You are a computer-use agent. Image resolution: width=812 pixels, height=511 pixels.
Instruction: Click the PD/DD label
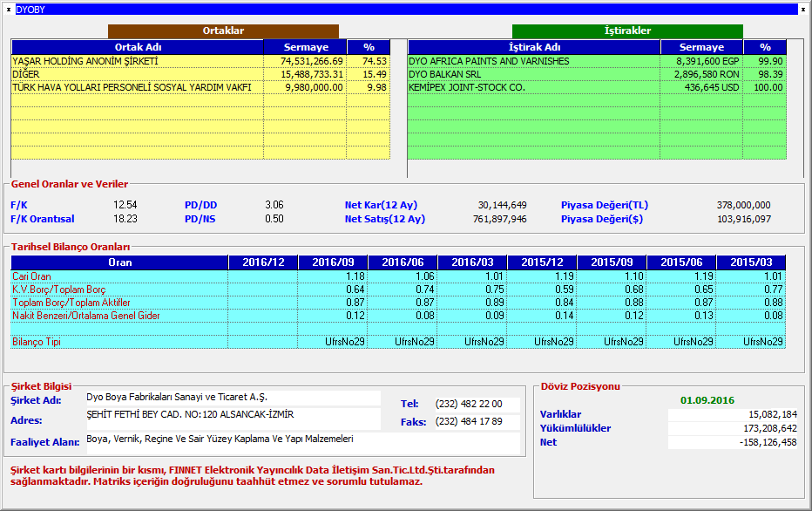click(201, 205)
